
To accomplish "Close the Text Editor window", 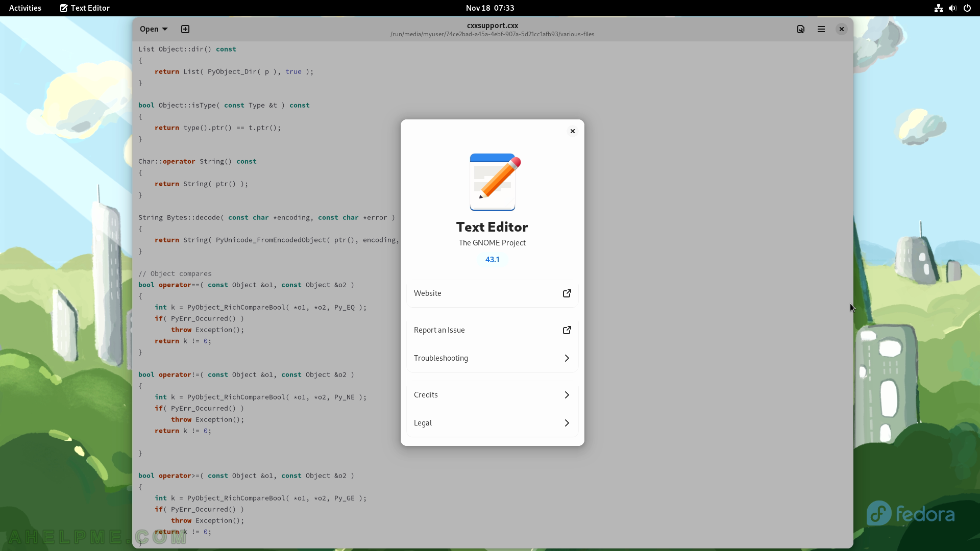I will [x=842, y=29].
